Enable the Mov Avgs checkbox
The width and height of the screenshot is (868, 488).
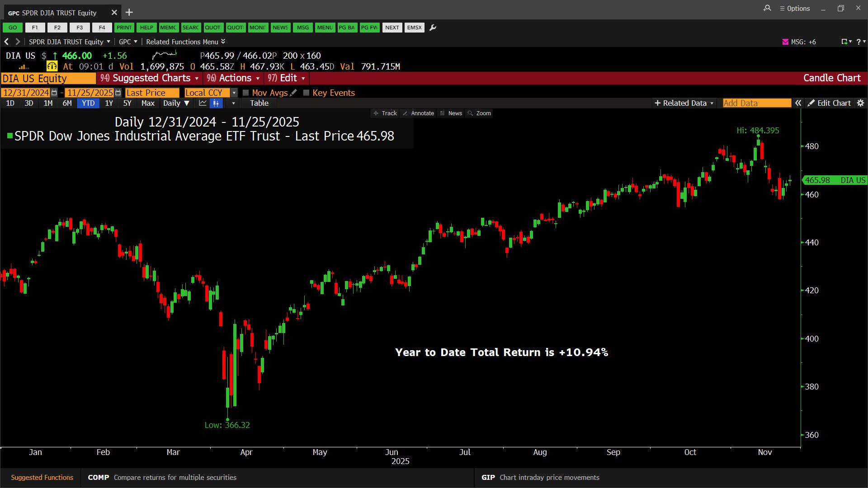tap(246, 93)
